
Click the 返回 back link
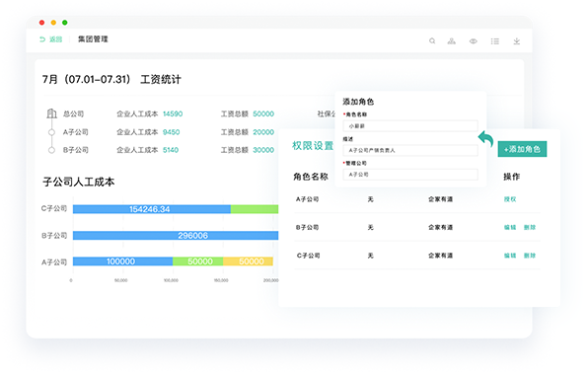pos(50,39)
